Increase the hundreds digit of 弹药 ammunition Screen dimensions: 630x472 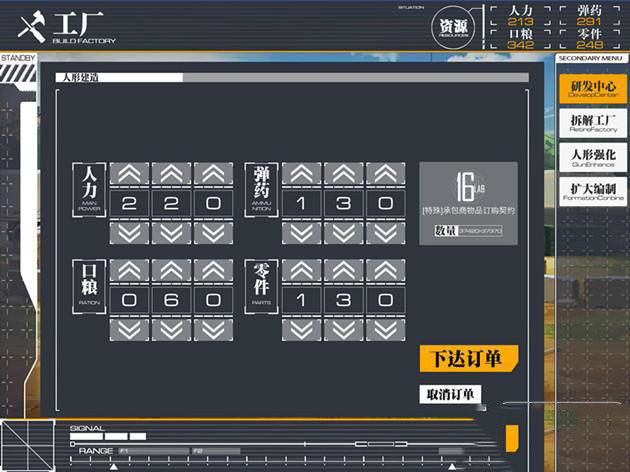(x=301, y=175)
